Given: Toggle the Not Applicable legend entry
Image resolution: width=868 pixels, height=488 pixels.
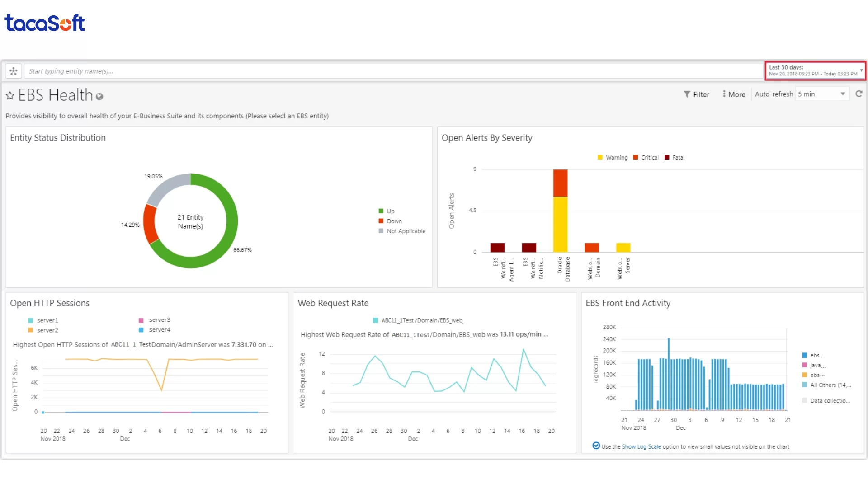Looking at the screenshot, I should pos(406,231).
